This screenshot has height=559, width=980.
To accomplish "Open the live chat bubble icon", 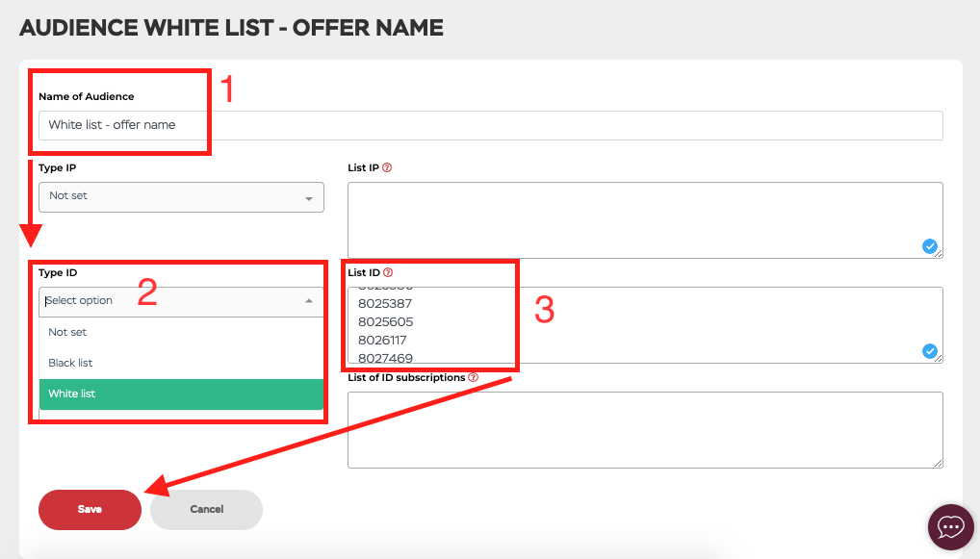I will [950, 527].
